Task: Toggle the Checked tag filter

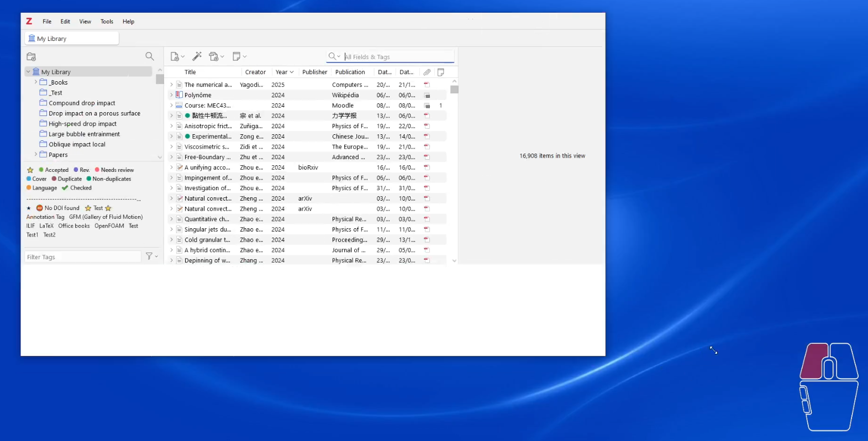Action: point(77,188)
